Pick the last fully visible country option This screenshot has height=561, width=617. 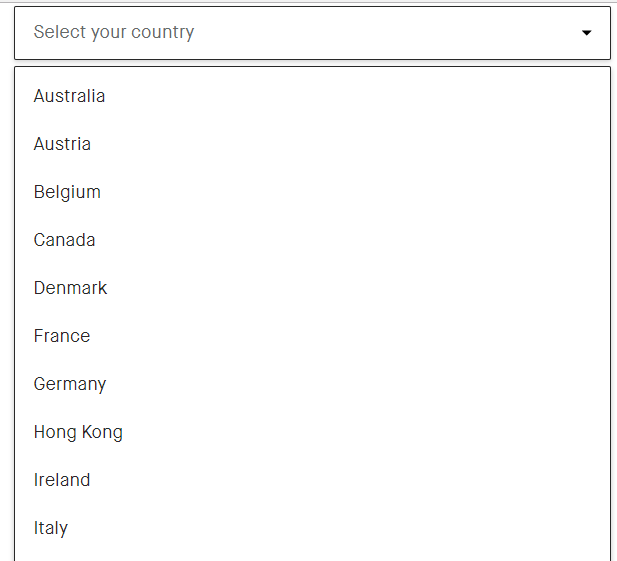tap(51, 528)
